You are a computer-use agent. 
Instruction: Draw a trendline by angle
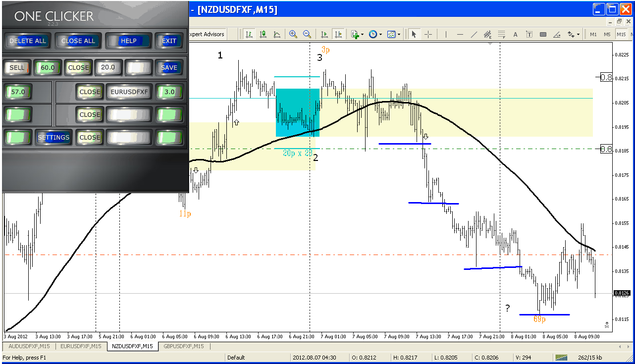(x=557, y=34)
